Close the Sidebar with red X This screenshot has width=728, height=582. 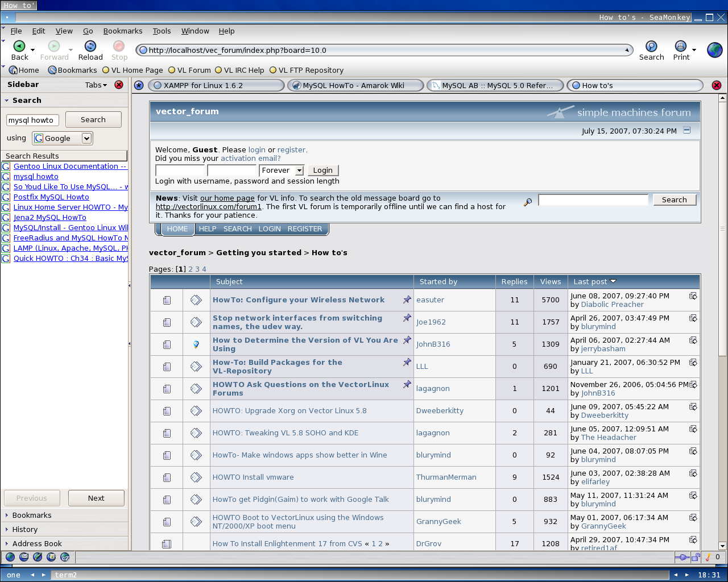pos(119,85)
